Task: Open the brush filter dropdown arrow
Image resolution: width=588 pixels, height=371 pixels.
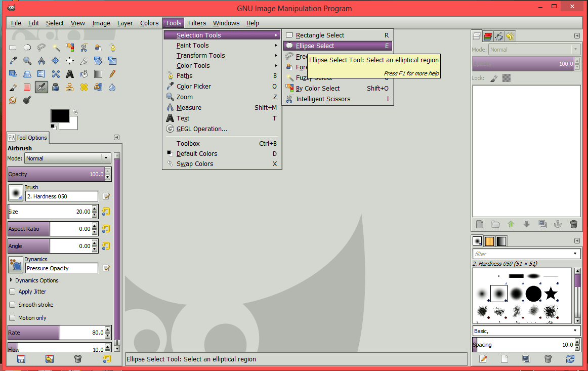Action: [x=575, y=254]
